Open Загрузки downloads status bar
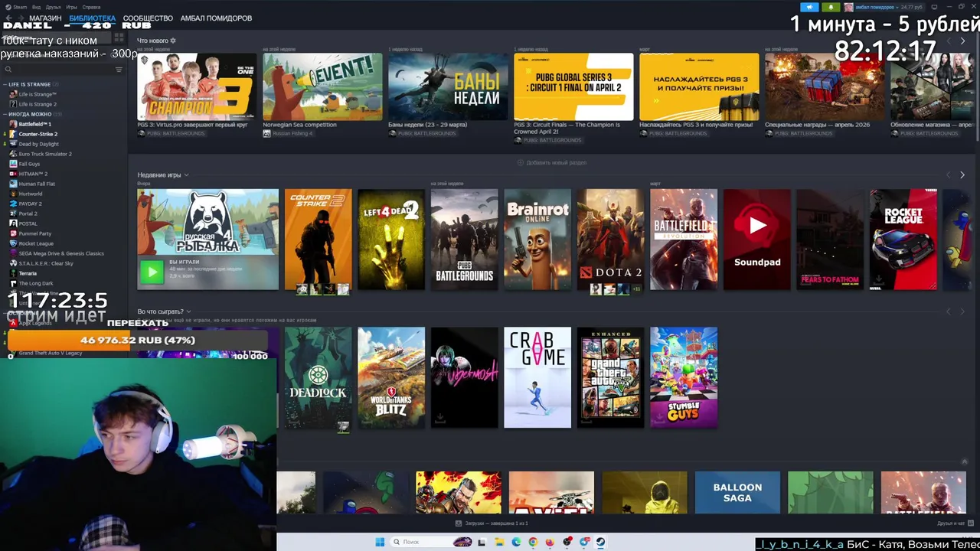Screen dimensions: 980x551 pos(492,523)
